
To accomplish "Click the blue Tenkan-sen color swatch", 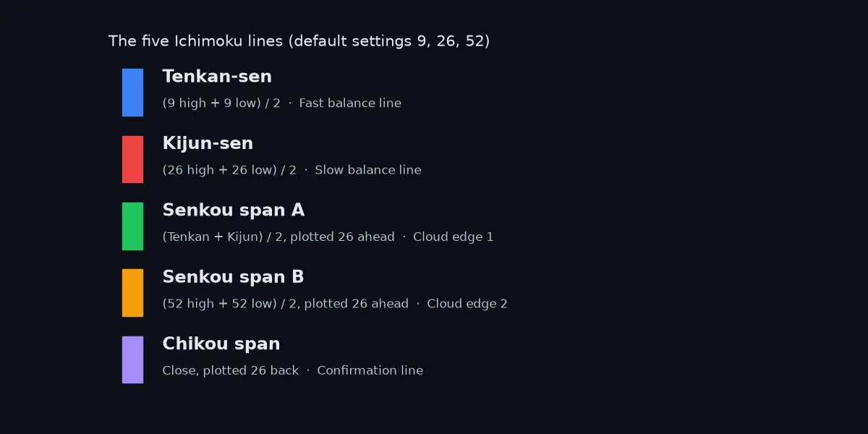I will coord(132,93).
